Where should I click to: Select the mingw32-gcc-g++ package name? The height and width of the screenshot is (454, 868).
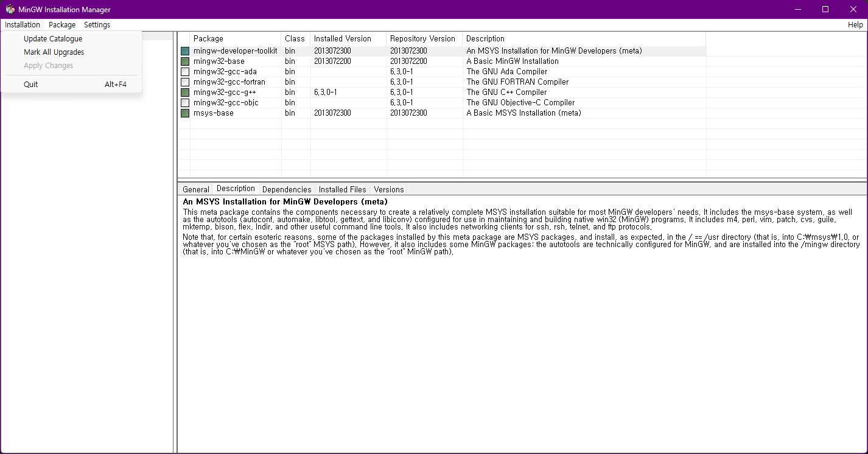point(225,93)
